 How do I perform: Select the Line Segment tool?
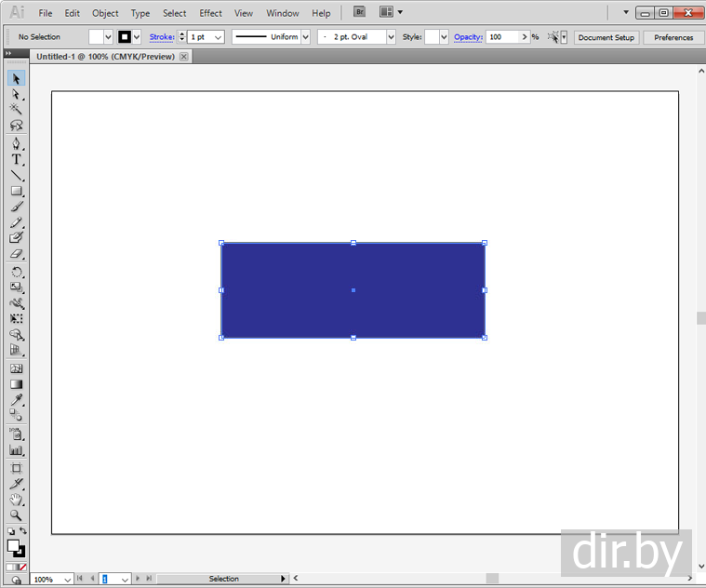(16, 175)
